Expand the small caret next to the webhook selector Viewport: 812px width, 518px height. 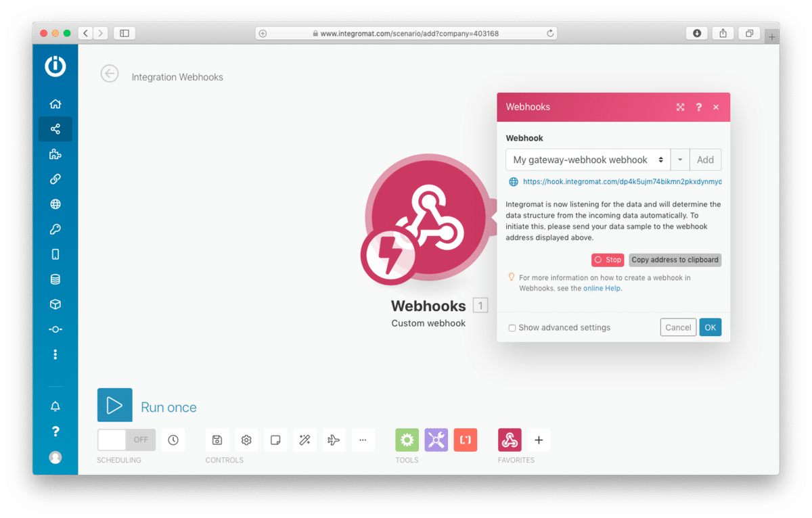pyautogui.click(x=679, y=160)
